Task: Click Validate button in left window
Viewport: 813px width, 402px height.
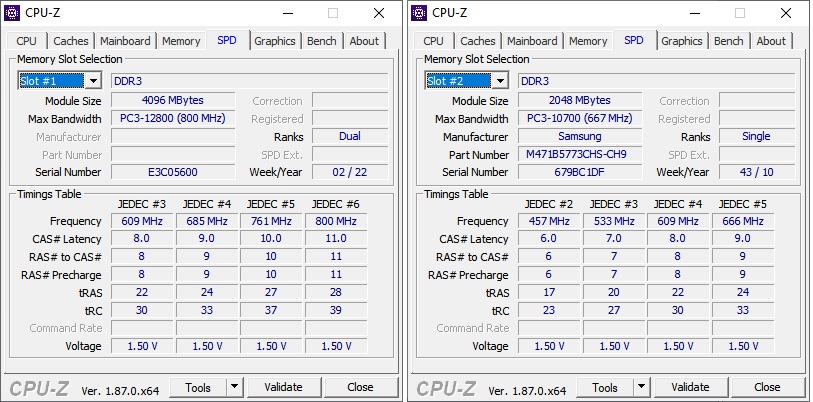Action: (x=283, y=387)
